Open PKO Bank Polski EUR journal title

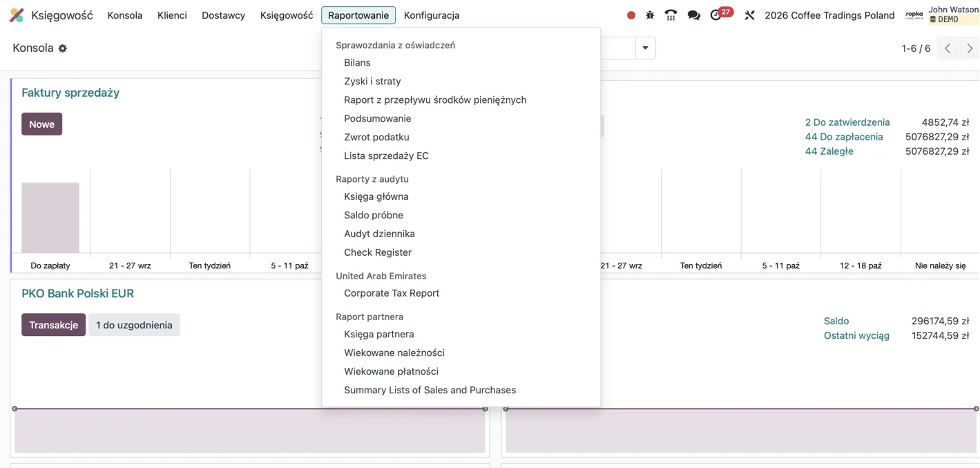pos(77,294)
